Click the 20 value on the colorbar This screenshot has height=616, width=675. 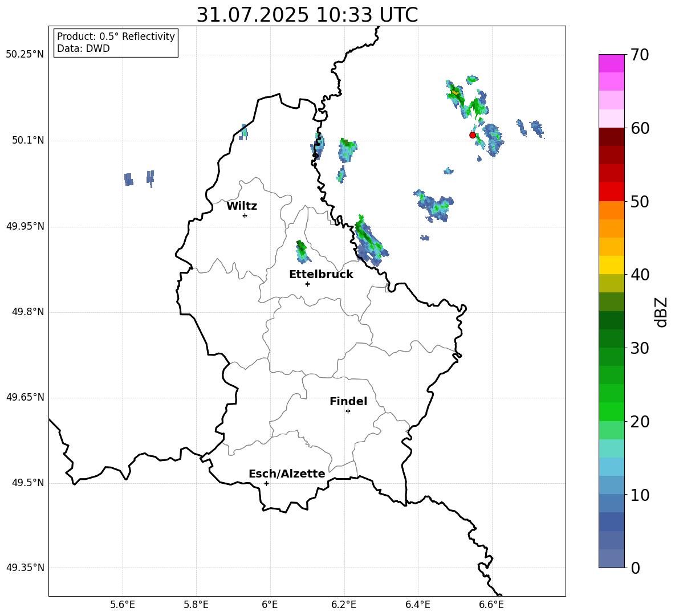coord(640,422)
